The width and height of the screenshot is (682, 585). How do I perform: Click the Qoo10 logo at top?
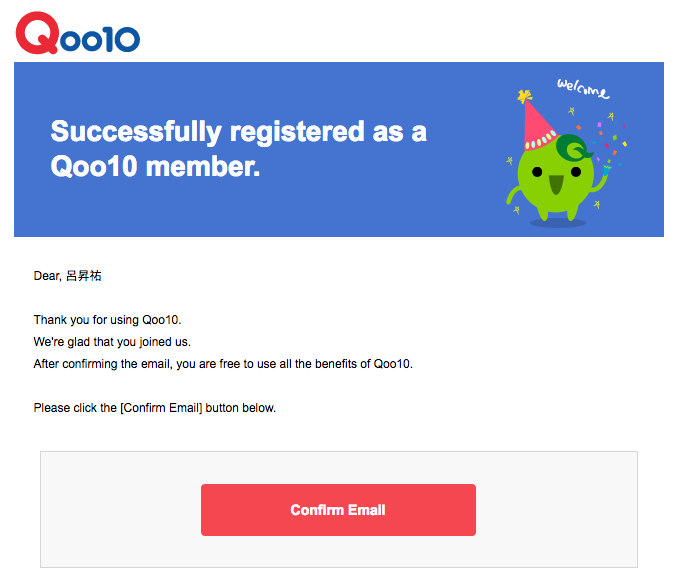click(x=78, y=33)
